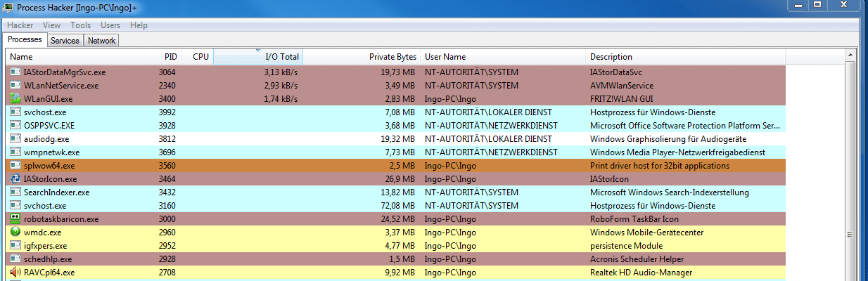Click the persistence Module description
Image resolution: width=868 pixels, height=281 pixels.
click(626, 245)
